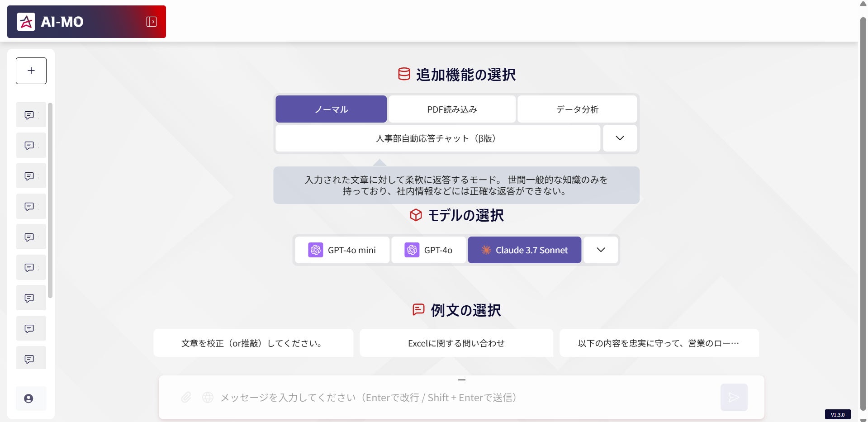Pick example Excelに関する問い合わせ
The height and width of the screenshot is (422, 868).
point(456,343)
